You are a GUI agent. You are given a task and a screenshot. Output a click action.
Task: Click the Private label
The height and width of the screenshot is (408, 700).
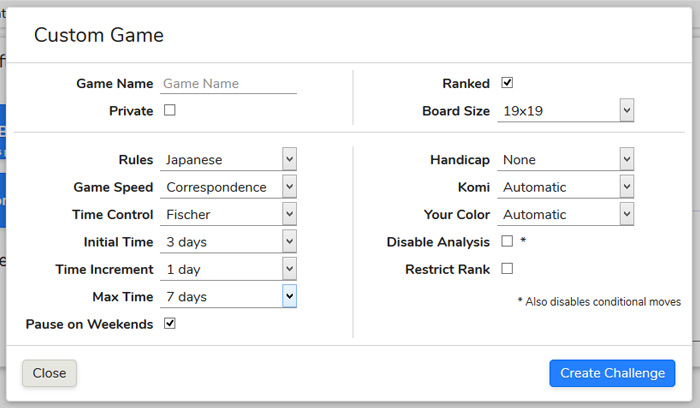coord(131,111)
